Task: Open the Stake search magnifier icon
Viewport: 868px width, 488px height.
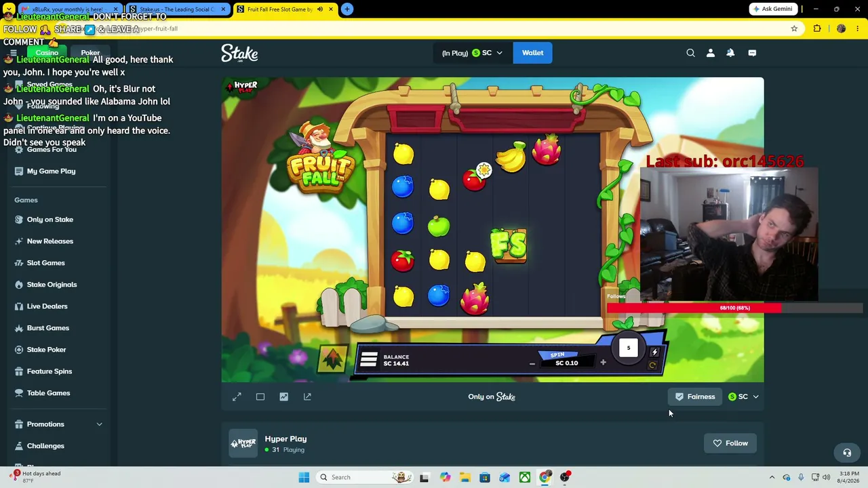Action: [x=690, y=53]
